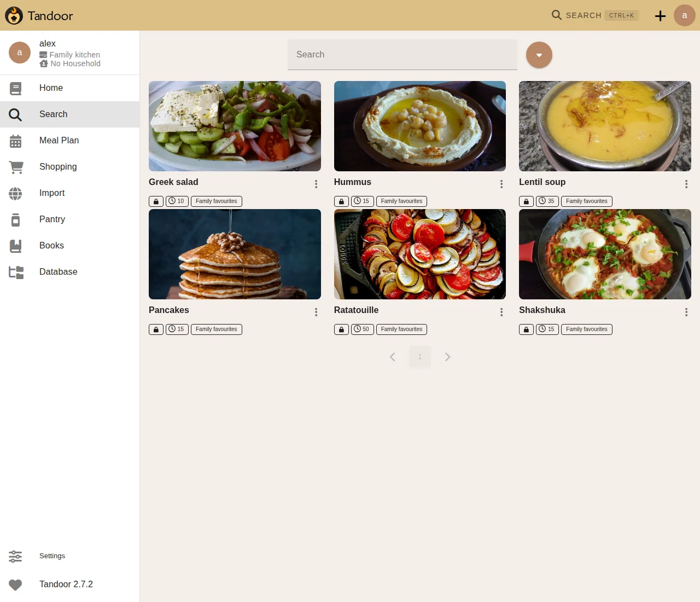This screenshot has width=700, height=602.
Task: Click the heart icon beside Tandoor 2.7.2
Action: coord(15,584)
